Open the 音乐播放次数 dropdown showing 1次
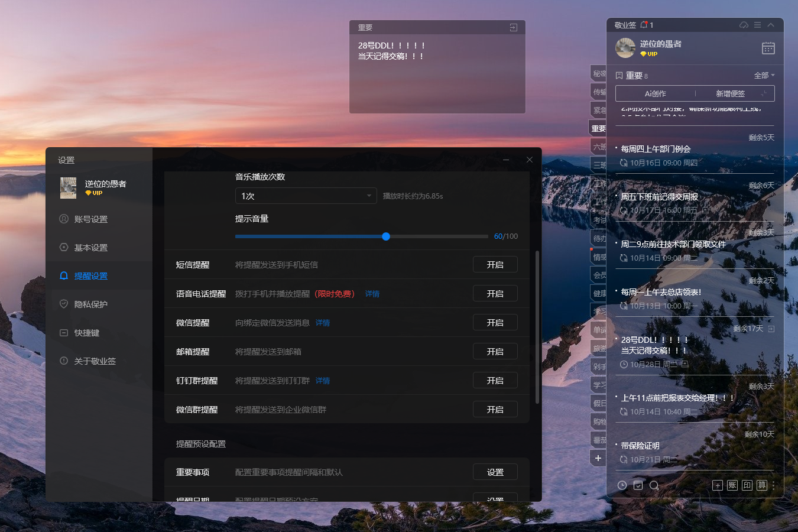Viewport: 798px width, 532px height. pos(306,196)
